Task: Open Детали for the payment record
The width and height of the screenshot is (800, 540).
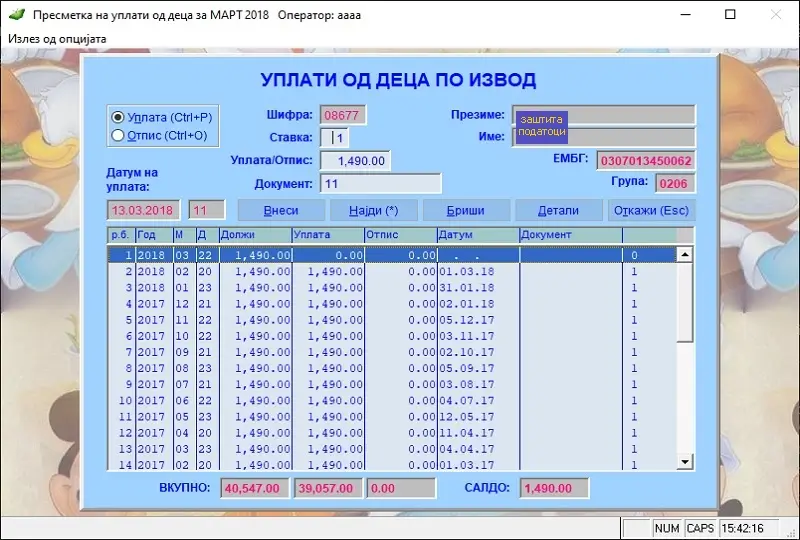Action: coord(558,211)
